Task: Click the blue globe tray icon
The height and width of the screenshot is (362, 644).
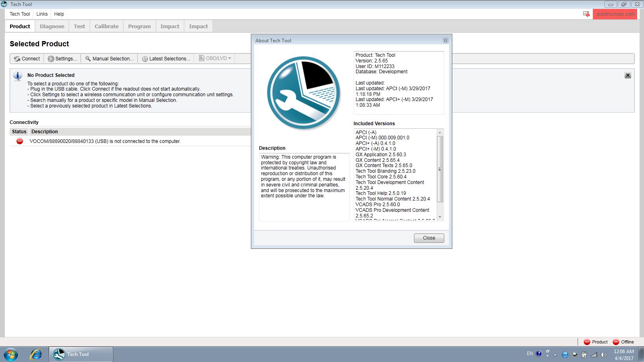Action: 565,355
